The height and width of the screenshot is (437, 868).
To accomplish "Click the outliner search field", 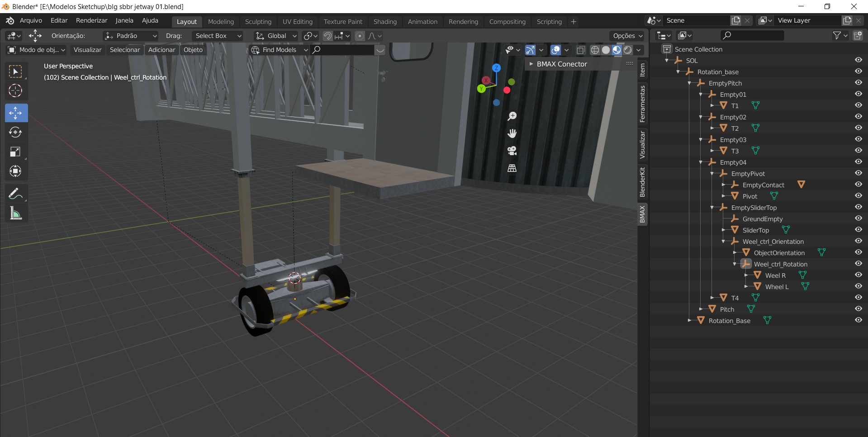I will pos(752,35).
